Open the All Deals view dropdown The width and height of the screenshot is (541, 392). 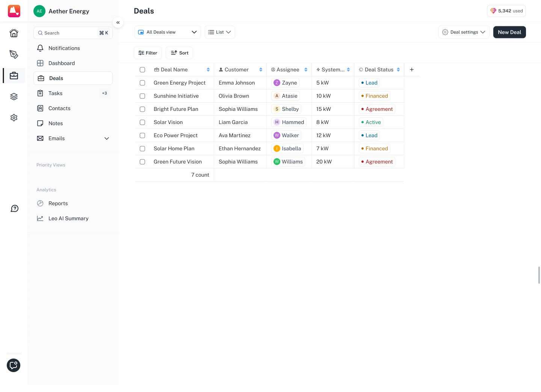pos(168,32)
